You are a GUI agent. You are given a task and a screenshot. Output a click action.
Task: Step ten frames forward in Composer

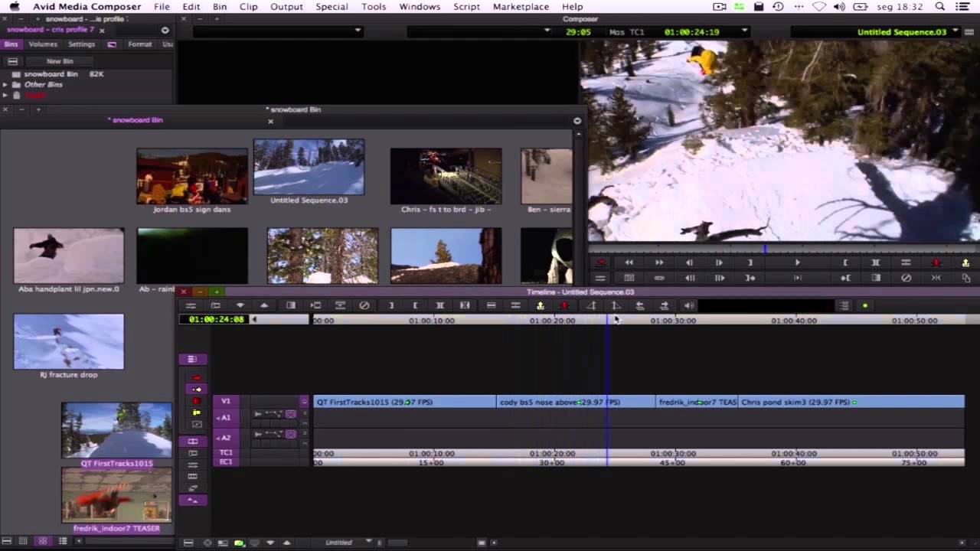pyautogui.click(x=719, y=278)
